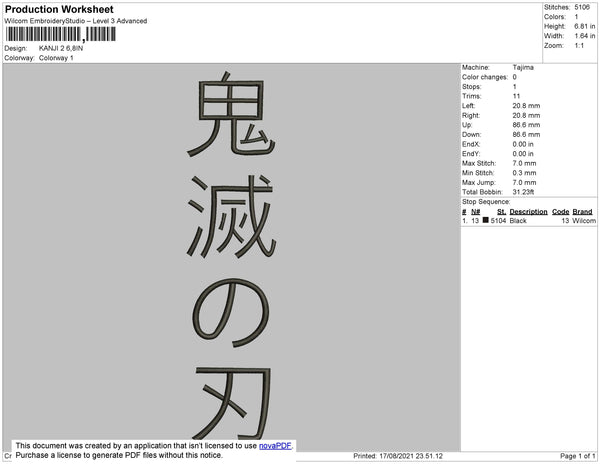This screenshot has height=464, width=600.
Task: Select the 'Production Worksheet' heading
Action: [59, 10]
